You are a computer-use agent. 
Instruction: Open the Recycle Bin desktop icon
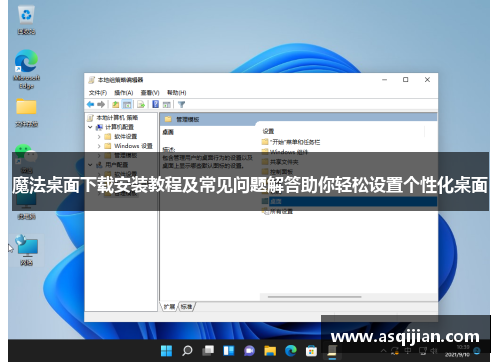point(26,21)
